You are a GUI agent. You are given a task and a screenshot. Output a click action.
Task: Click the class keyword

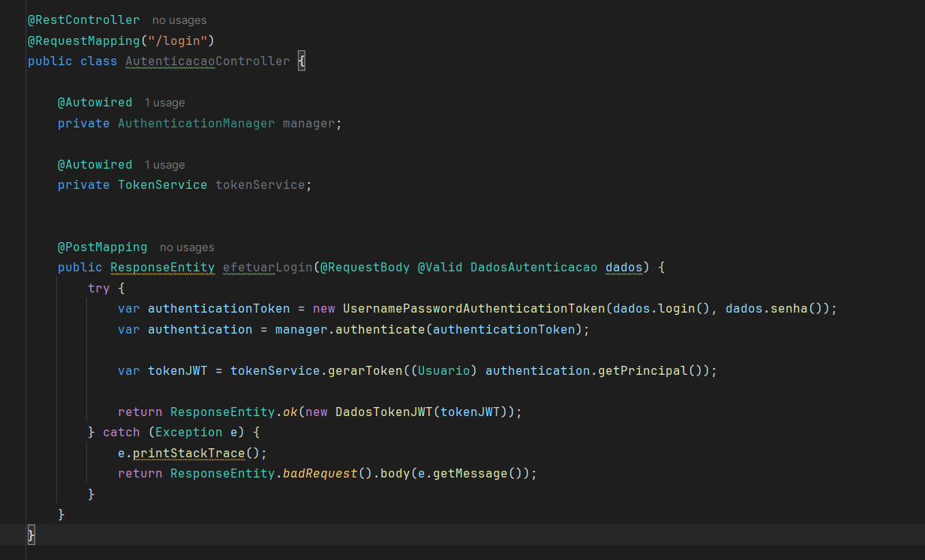(x=98, y=61)
